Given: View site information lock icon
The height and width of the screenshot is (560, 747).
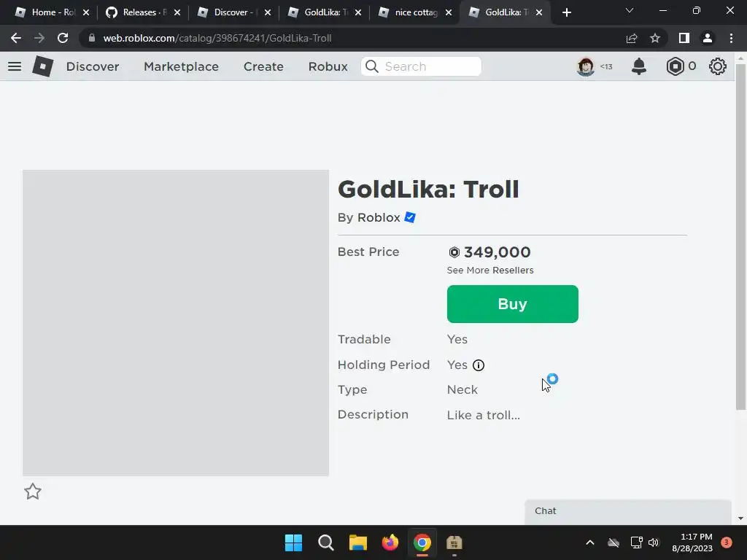Looking at the screenshot, I should pos(92,38).
